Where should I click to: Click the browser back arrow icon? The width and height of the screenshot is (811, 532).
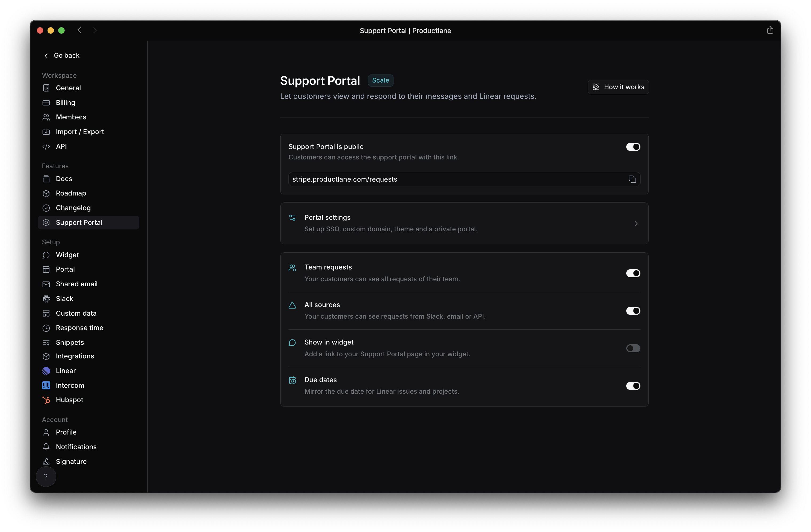pos(79,30)
